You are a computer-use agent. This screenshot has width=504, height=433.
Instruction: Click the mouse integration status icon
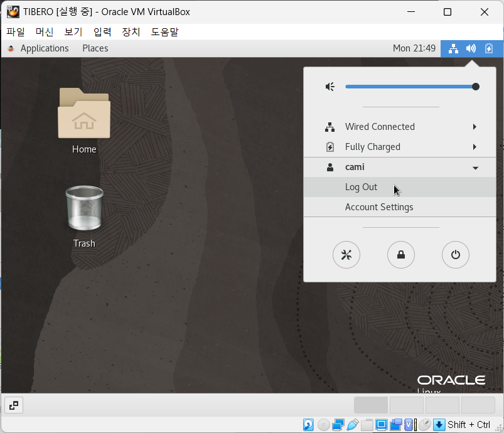pos(425,425)
